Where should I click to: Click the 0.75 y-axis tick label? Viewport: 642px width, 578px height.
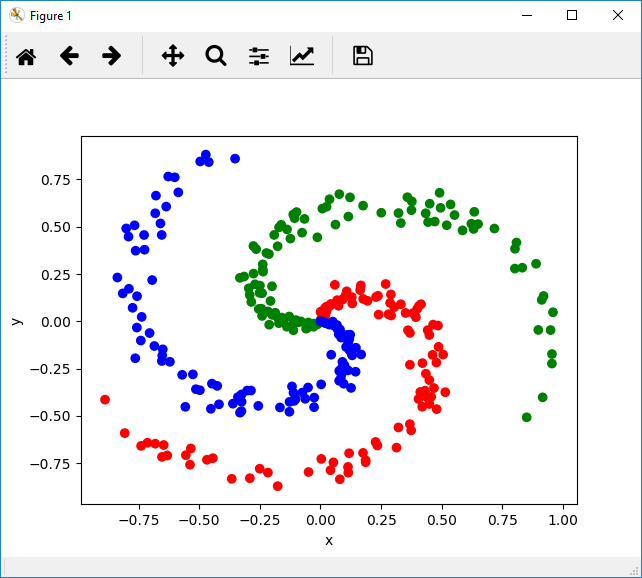click(56, 180)
